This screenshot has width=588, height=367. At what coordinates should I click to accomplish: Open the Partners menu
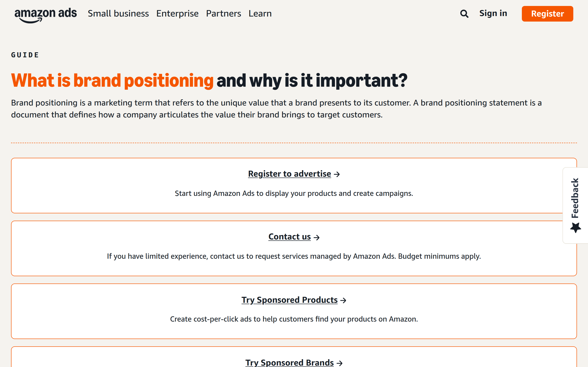pyautogui.click(x=223, y=14)
